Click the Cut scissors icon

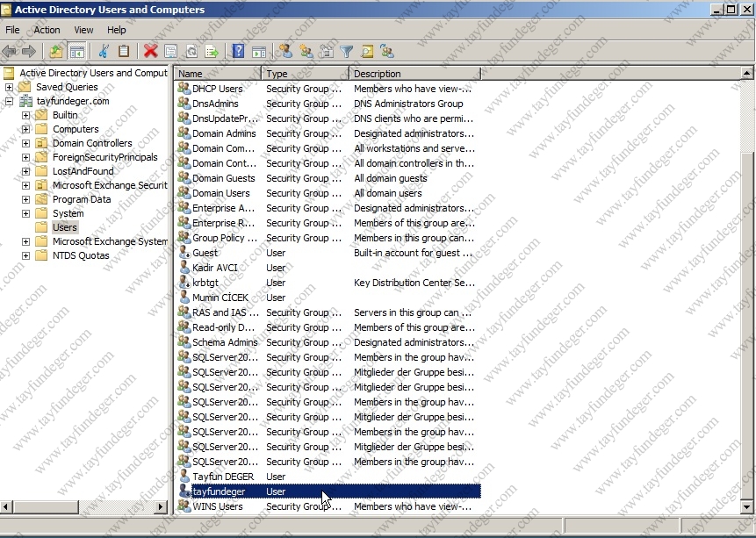(104, 51)
